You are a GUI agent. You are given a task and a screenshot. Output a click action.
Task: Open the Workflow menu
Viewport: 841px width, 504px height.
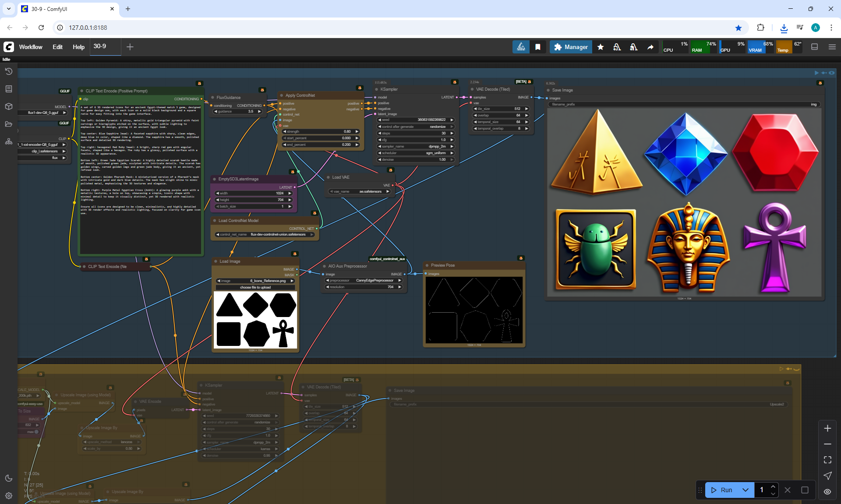[31, 47]
